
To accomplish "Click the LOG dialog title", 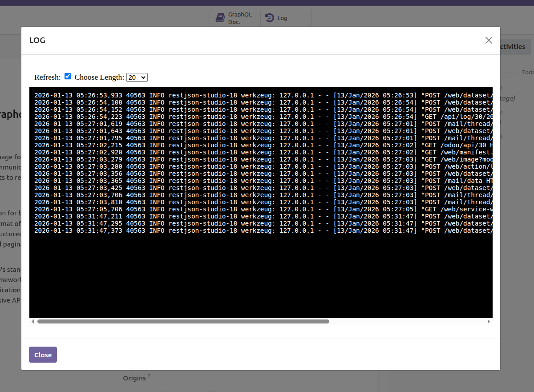I will tap(37, 40).
